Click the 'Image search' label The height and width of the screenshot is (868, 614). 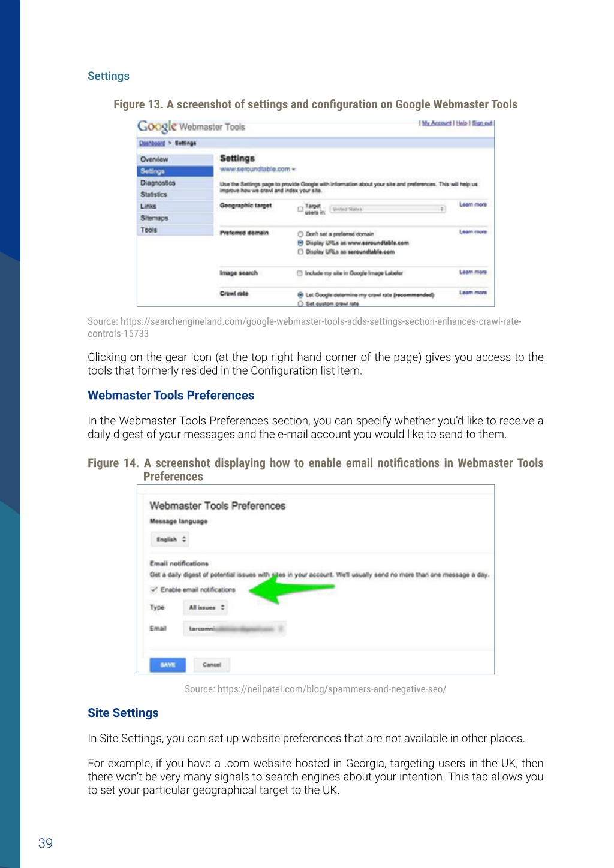tap(239, 273)
